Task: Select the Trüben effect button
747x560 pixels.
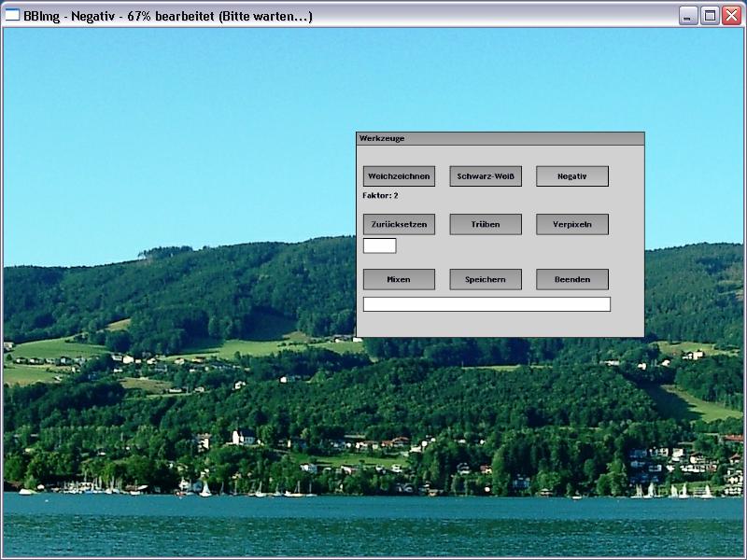Action: point(486,225)
